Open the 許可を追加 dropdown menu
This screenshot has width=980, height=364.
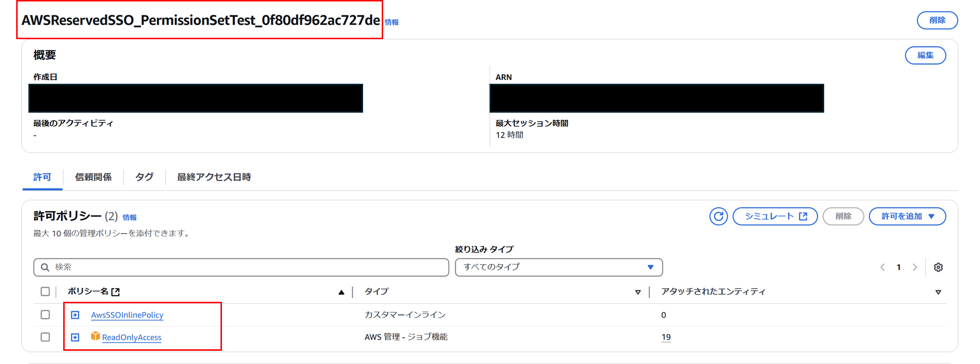click(x=907, y=216)
